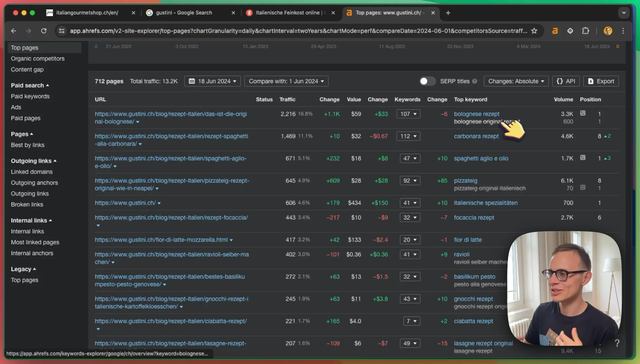Toggle the SERP titles switch
This screenshot has height=364, width=640.
(427, 81)
